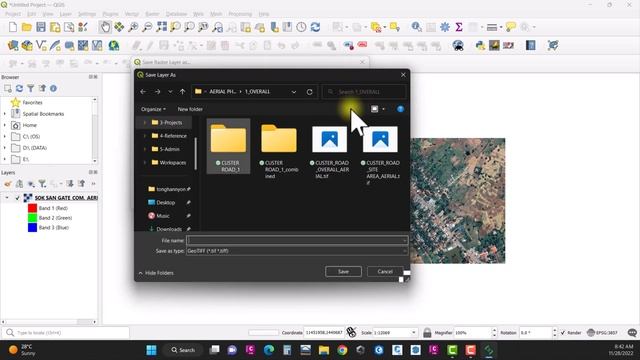Click the Band 3 (Blue) color swatch
640x360 pixels.
click(32, 228)
